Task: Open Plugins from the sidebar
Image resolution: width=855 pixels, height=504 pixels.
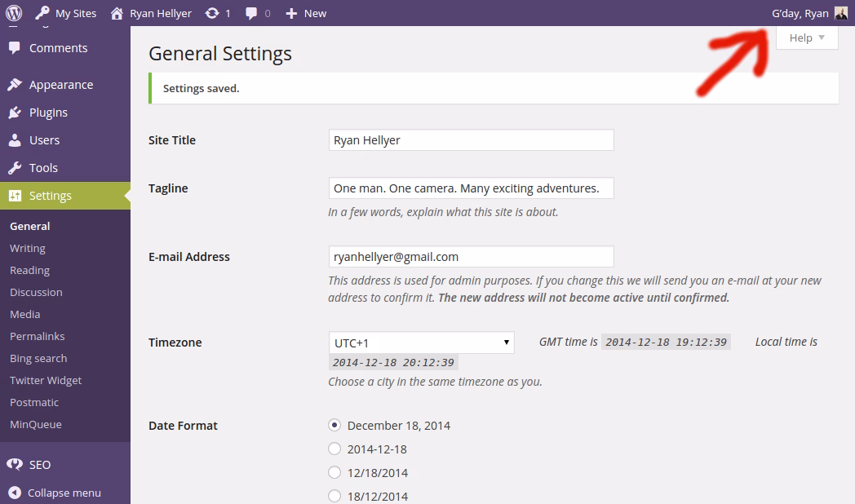Action: (x=48, y=113)
